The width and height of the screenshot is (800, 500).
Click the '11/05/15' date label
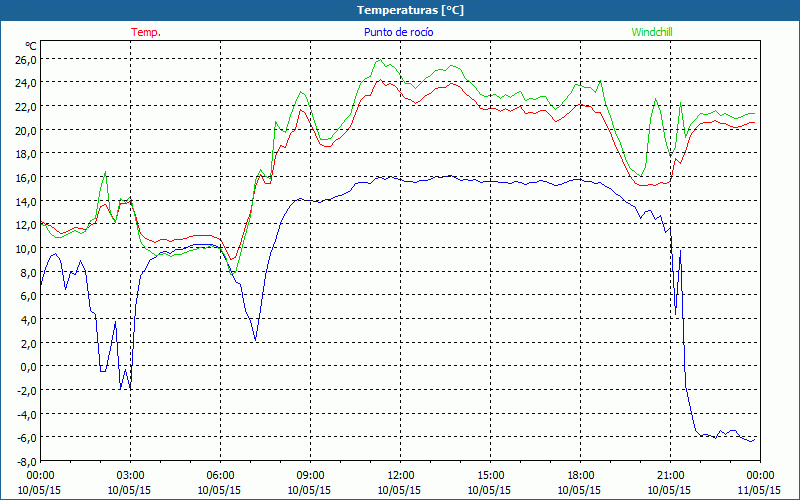[759, 490]
